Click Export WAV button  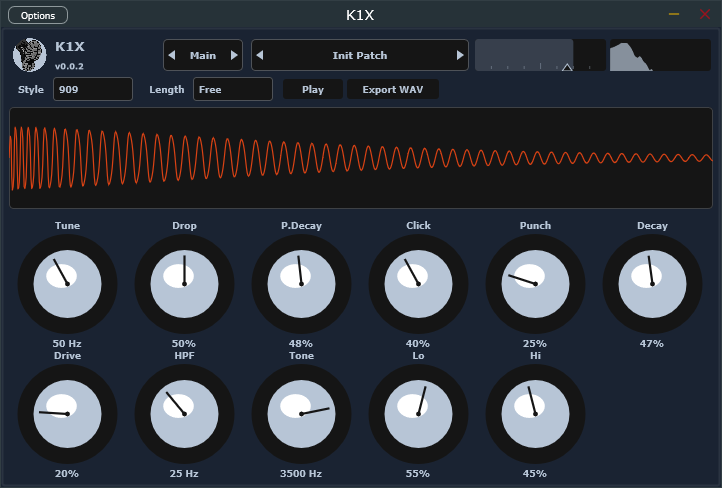tap(393, 89)
